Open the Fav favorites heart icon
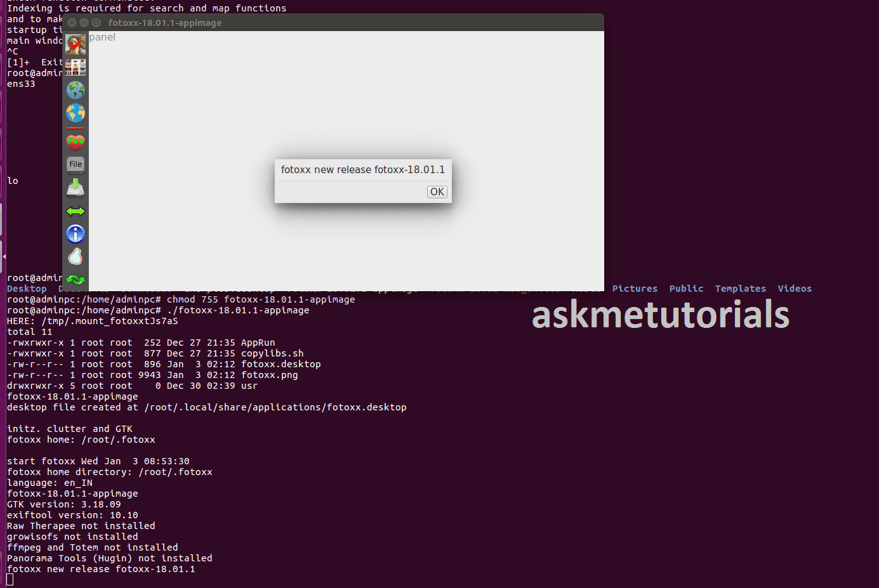 pyautogui.click(x=76, y=141)
